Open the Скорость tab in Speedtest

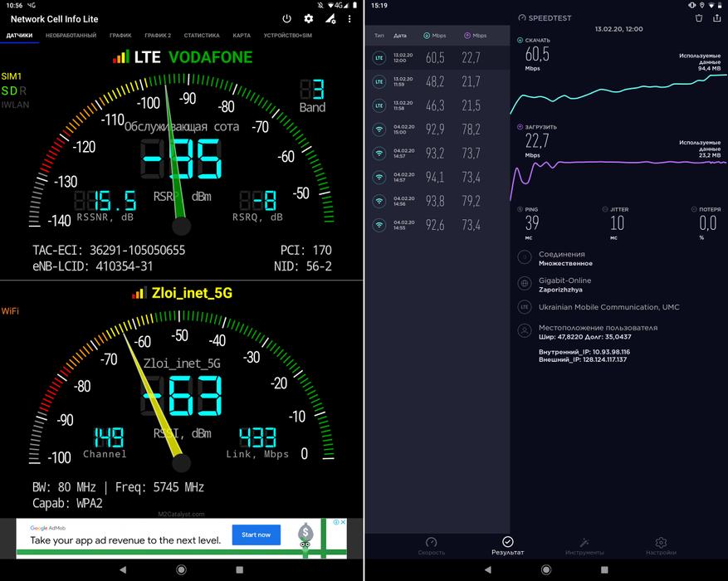[x=432, y=546]
